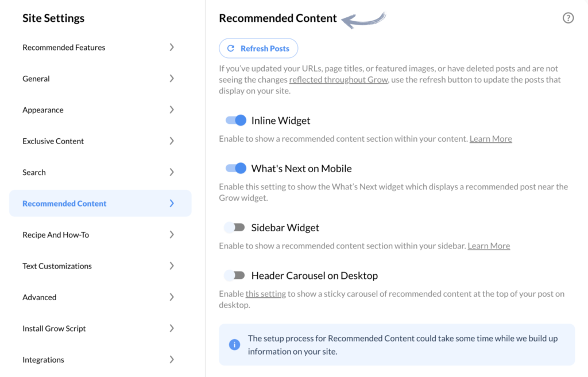Turn off What's Next on Mobile
588x377 pixels.
click(235, 168)
